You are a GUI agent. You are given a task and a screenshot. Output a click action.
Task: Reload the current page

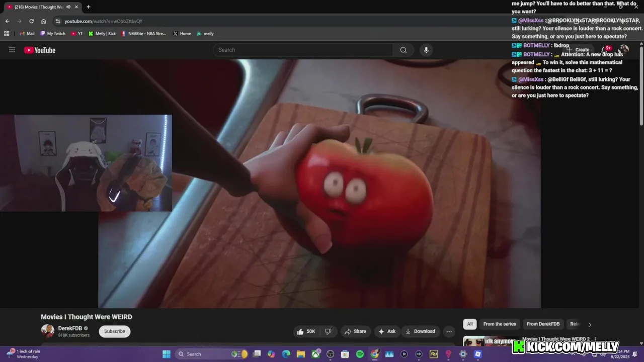(x=31, y=21)
